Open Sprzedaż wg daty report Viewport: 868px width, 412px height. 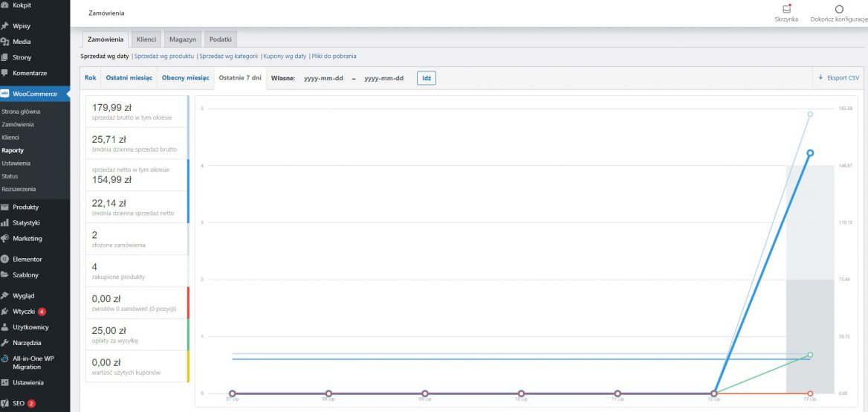105,56
